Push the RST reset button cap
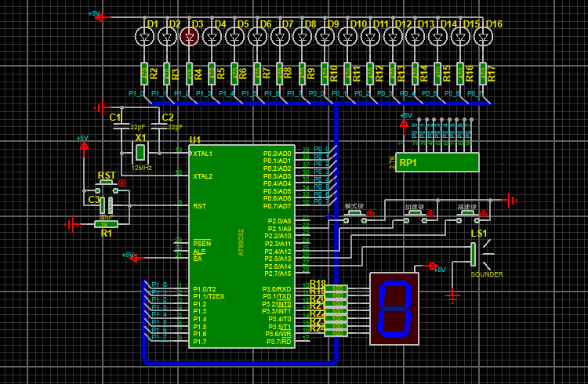This screenshot has width=588, height=384. 106,183
